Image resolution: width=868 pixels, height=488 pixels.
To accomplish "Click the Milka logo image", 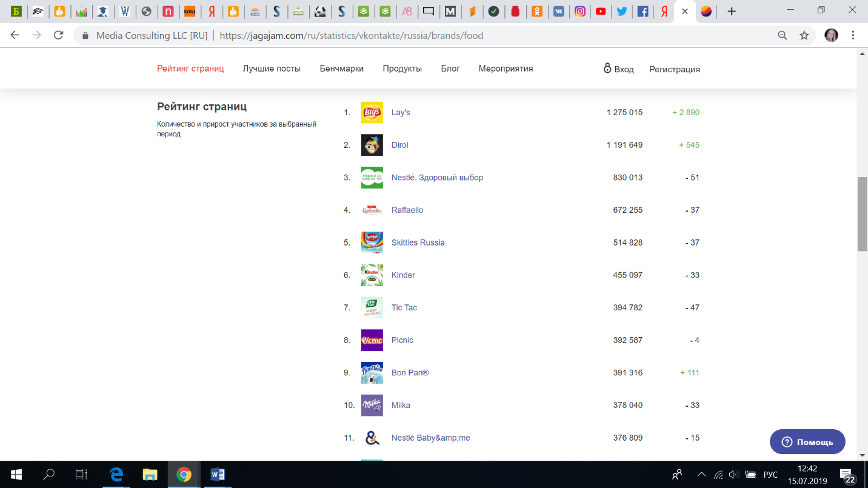I will (x=372, y=406).
